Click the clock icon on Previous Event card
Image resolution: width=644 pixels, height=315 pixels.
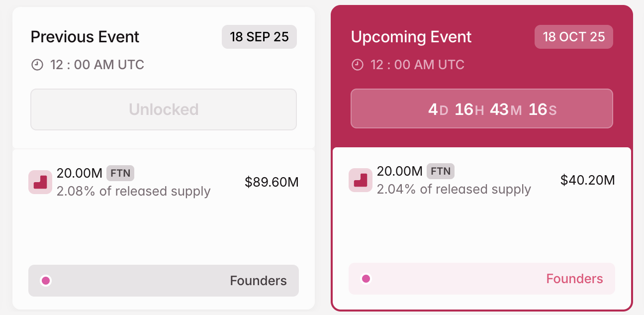[37, 64]
